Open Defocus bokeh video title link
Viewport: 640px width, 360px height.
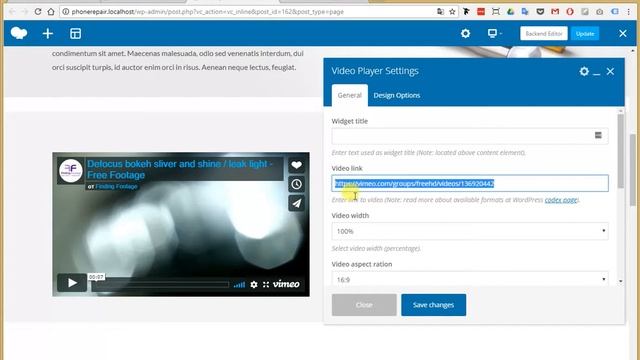coord(180,169)
